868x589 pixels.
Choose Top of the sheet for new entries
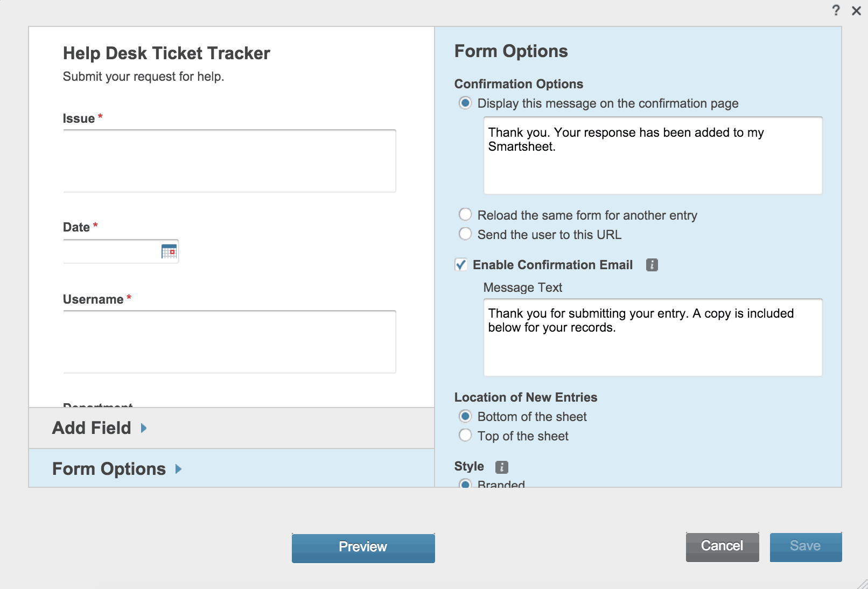(x=465, y=435)
